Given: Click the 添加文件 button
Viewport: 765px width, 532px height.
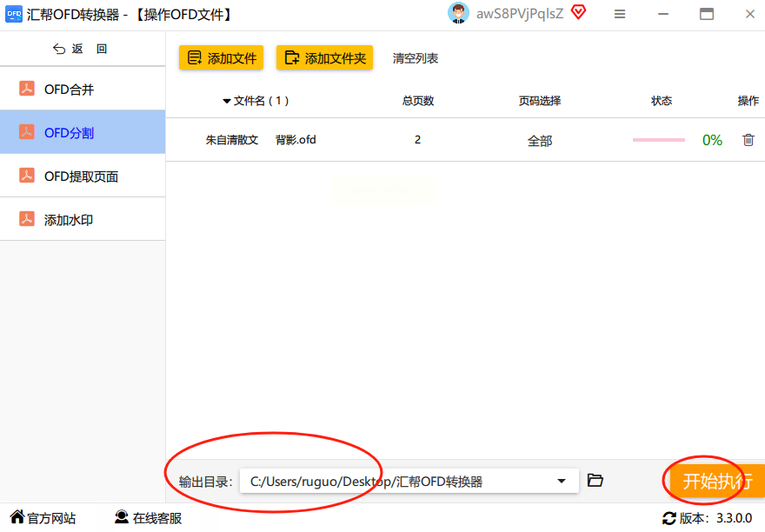Looking at the screenshot, I should 221,57.
